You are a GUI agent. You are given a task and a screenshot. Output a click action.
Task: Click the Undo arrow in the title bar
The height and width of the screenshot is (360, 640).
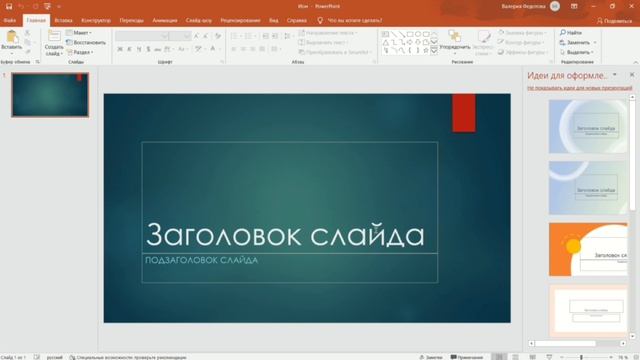point(21,7)
